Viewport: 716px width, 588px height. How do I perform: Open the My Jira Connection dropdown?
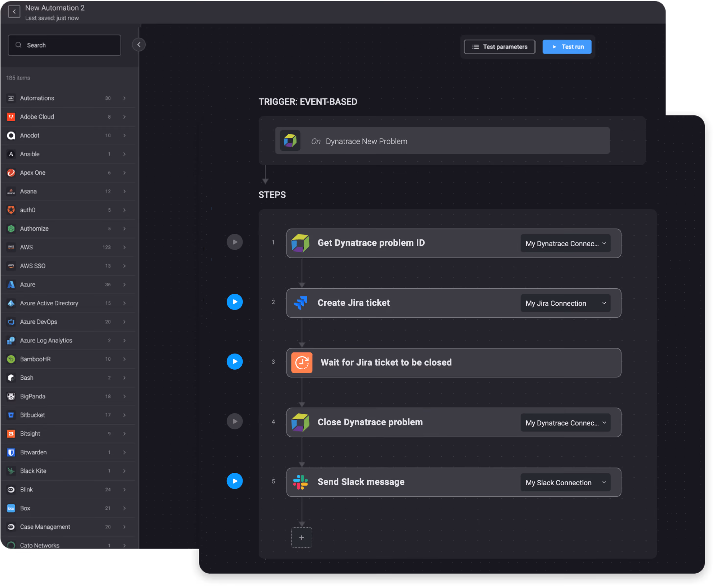click(x=566, y=303)
